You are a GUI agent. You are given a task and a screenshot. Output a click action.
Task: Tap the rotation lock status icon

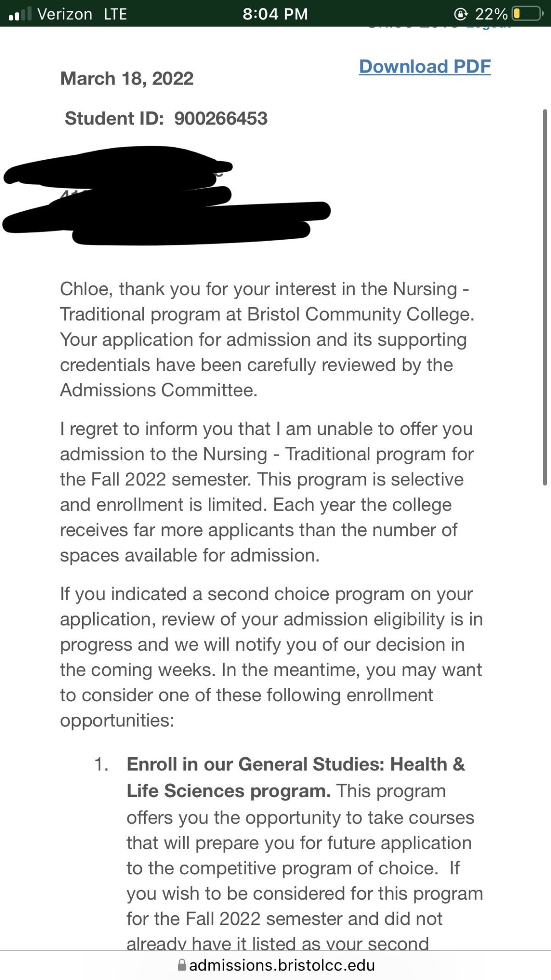pos(461,14)
